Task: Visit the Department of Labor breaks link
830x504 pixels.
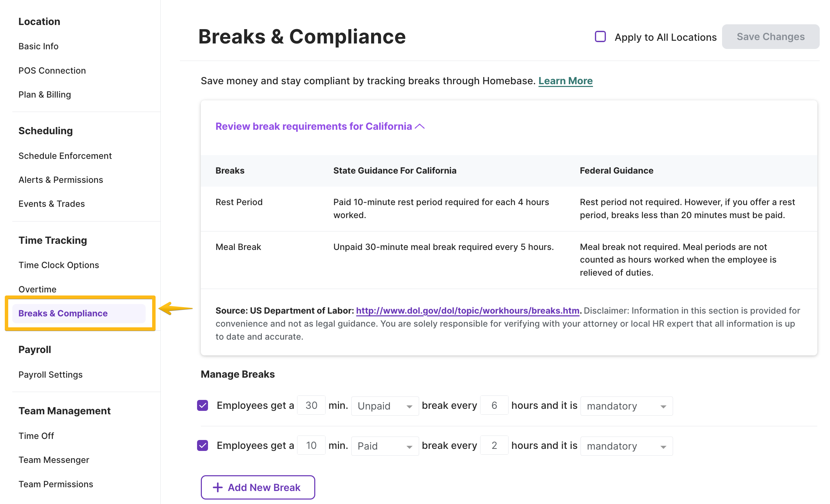Action: pyautogui.click(x=467, y=311)
